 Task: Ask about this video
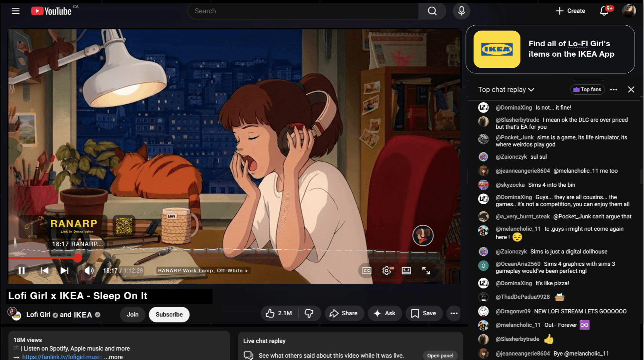385,313
